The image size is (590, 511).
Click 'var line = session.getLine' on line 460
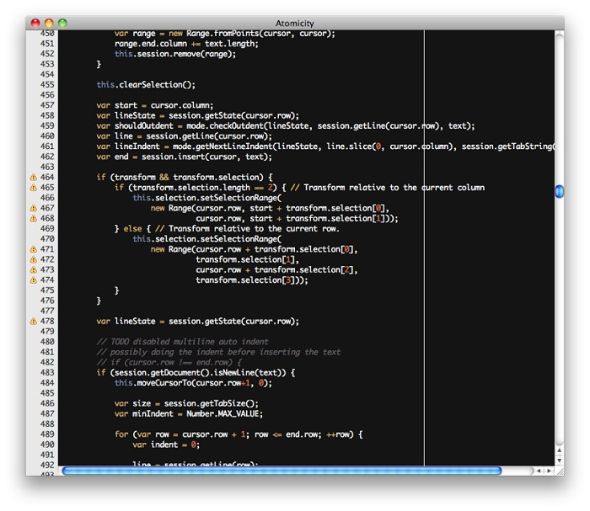(x=184, y=136)
